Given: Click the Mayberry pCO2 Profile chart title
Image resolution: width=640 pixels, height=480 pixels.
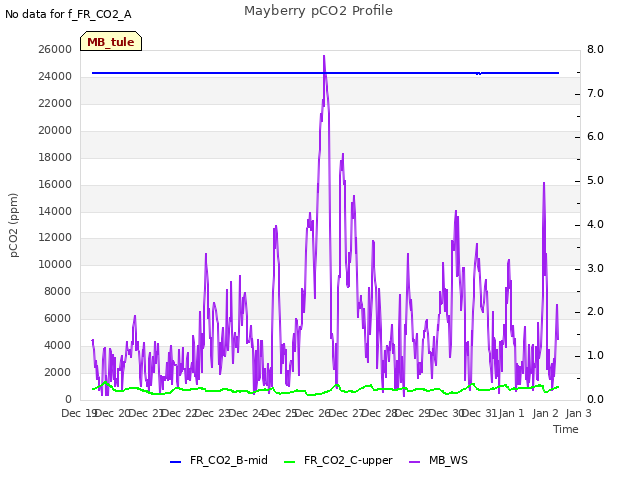Looking at the screenshot, I should pos(318,11).
